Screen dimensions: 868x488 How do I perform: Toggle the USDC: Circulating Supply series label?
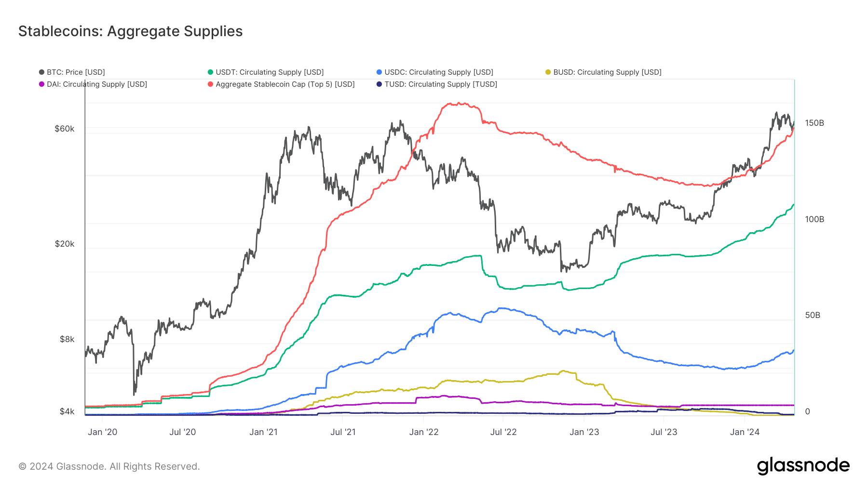coord(439,72)
